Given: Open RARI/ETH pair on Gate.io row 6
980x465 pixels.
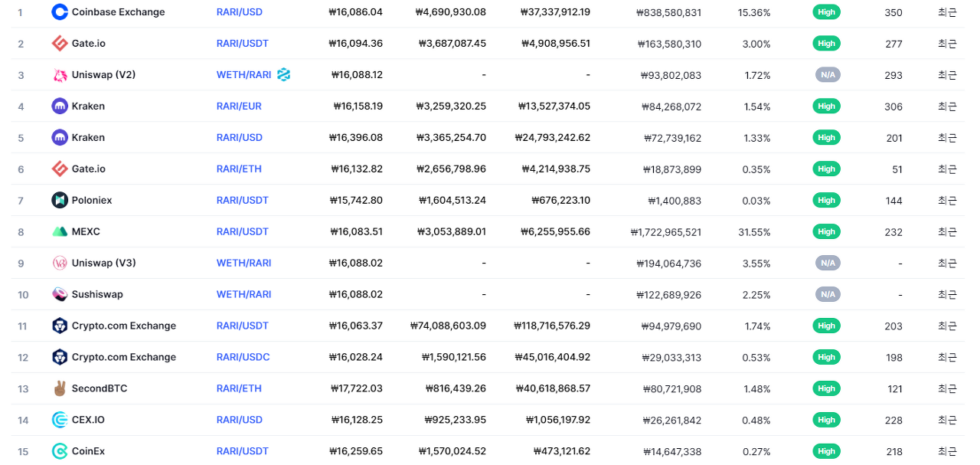Looking at the screenshot, I should [x=239, y=169].
